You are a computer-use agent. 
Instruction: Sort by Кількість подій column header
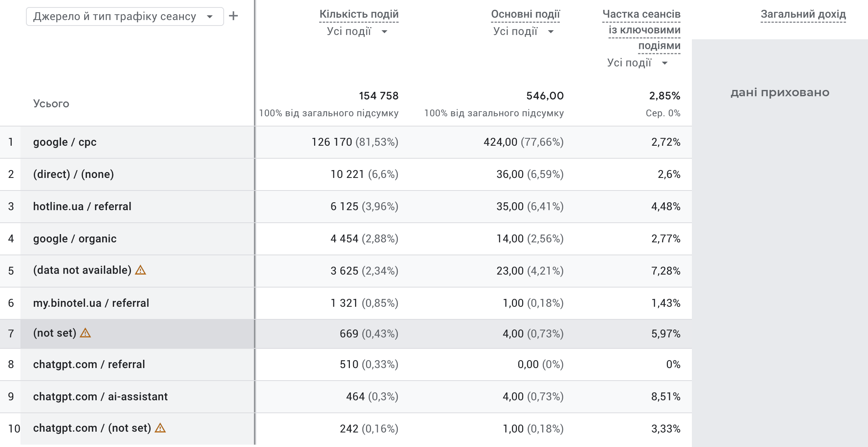359,14
